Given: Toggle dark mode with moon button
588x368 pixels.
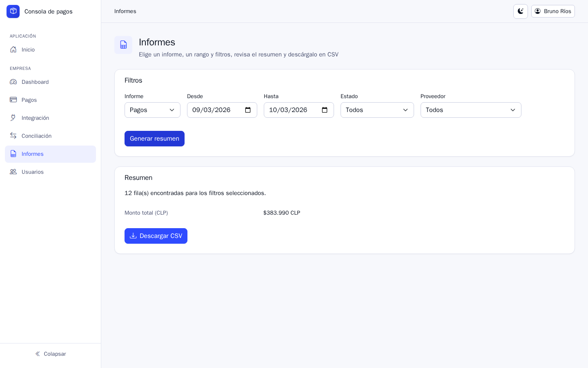Looking at the screenshot, I should pos(521,11).
